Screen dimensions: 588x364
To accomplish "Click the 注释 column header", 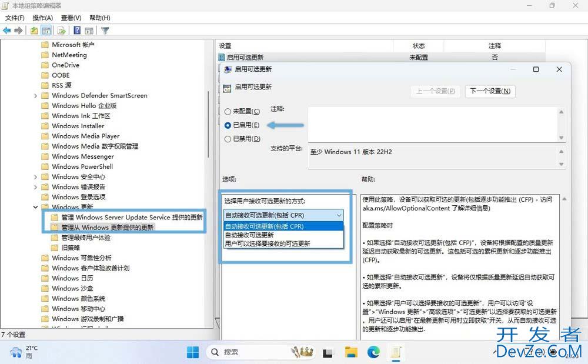I will 495,46.
